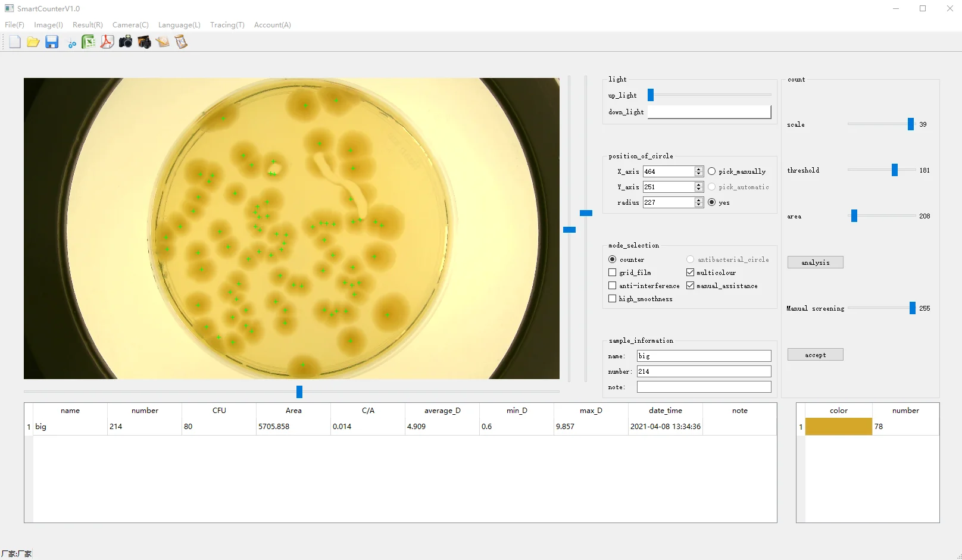
Task: Increase Y_axis value with up arrow
Action: pos(699,184)
